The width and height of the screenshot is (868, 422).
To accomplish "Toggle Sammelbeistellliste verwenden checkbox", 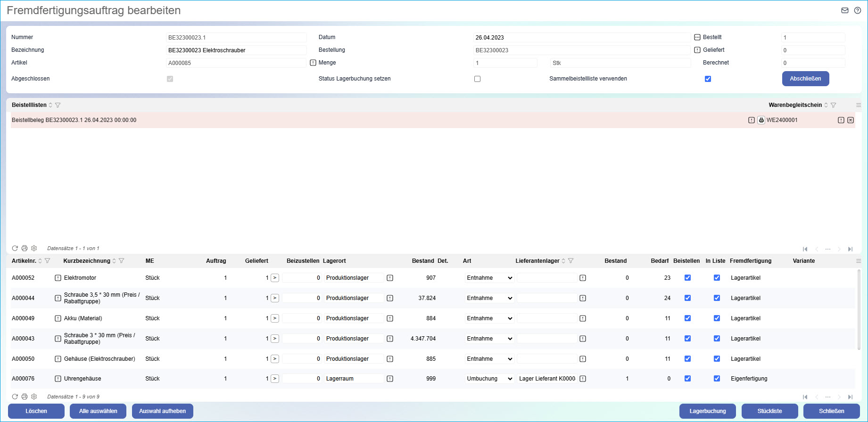I will pyautogui.click(x=708, y=79).
